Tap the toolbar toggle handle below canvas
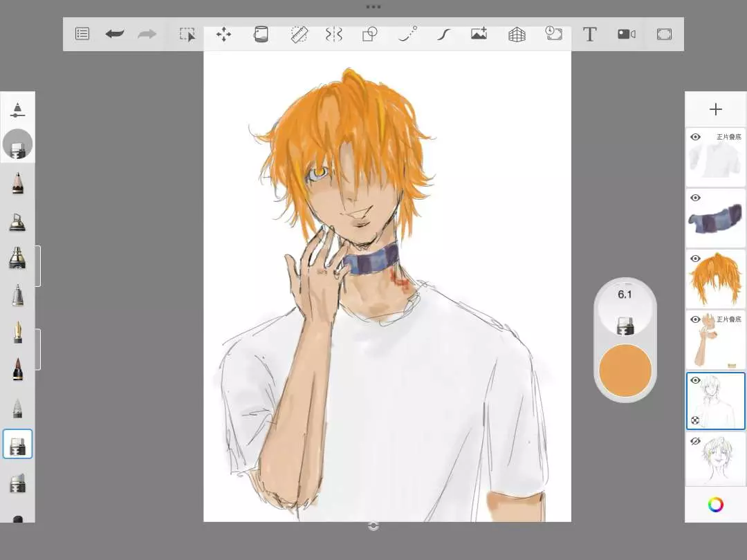Screen dimensions: 747x560 pyautogui.click(x=373, y=526)
